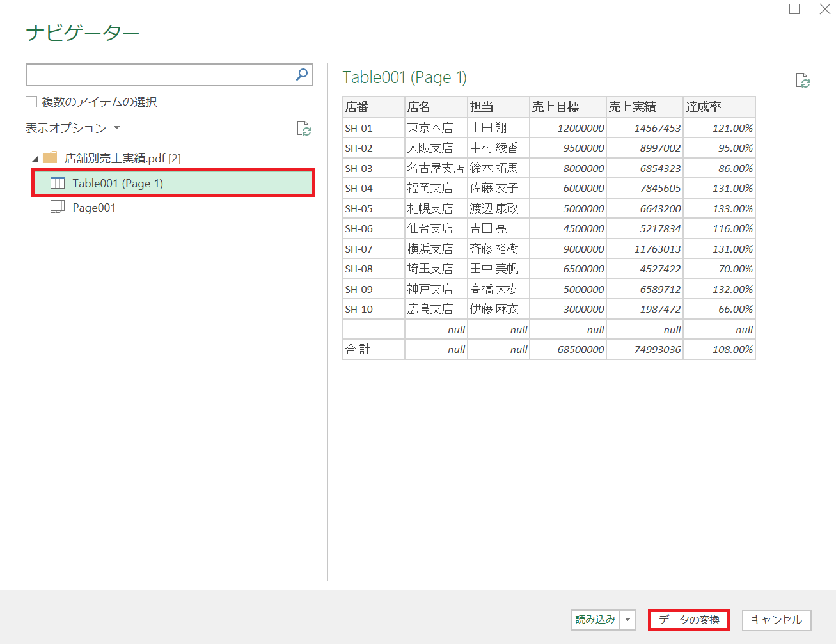Select Page001 in the tree
The height and width of the screenshot is (644, 836).
point(94,208)
